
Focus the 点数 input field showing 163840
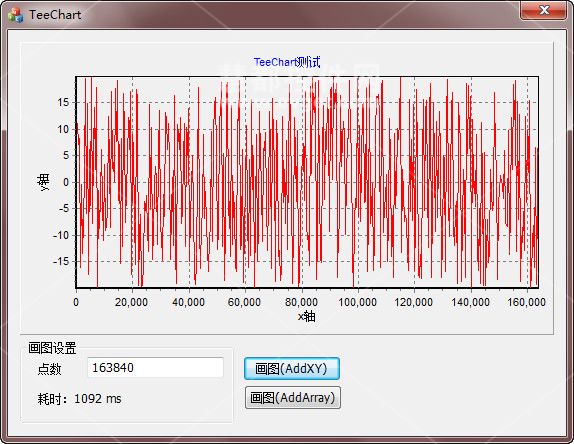pos(155,367)
